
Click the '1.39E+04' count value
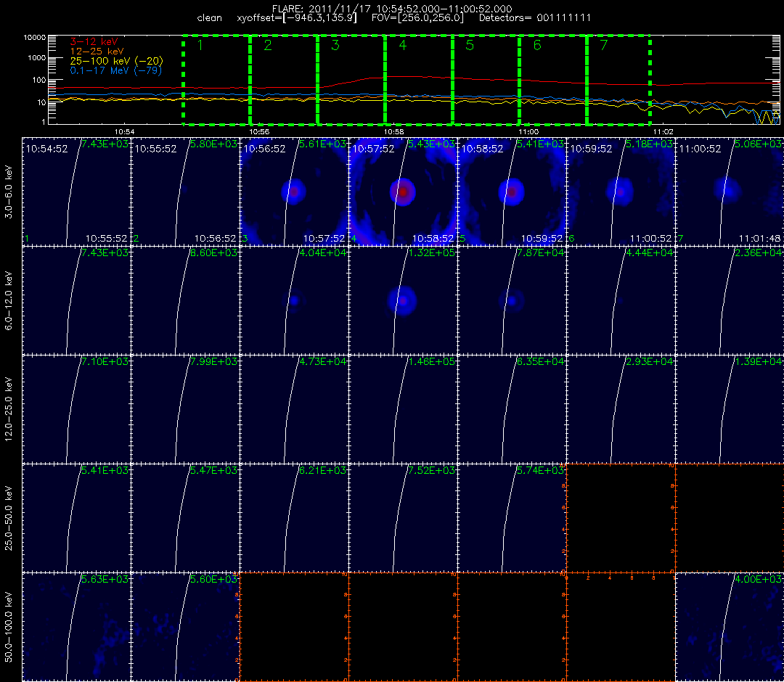(x=759, y=361)
